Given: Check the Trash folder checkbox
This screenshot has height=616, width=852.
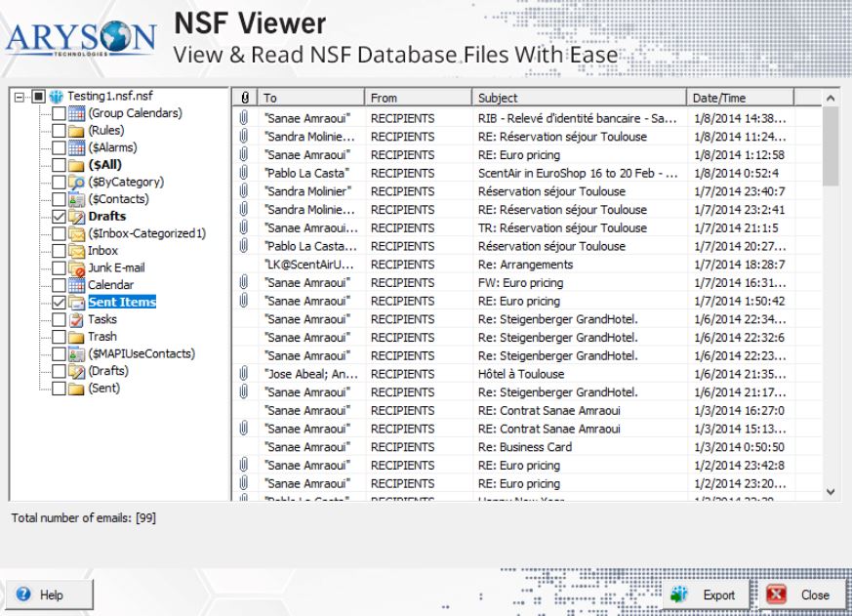Looking at the screenshot, I should [59, 337].
